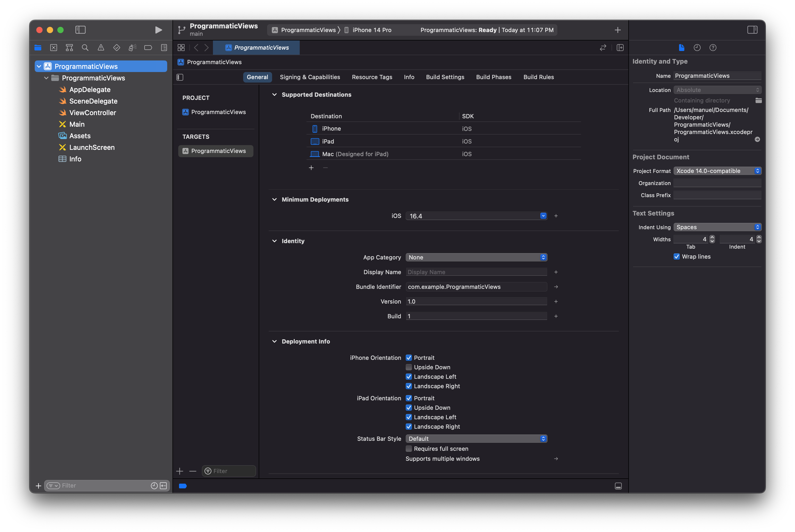Open Supports multiple windows settings arrow
The height and width of the screenshot is (532, 795).
(556, 459)
